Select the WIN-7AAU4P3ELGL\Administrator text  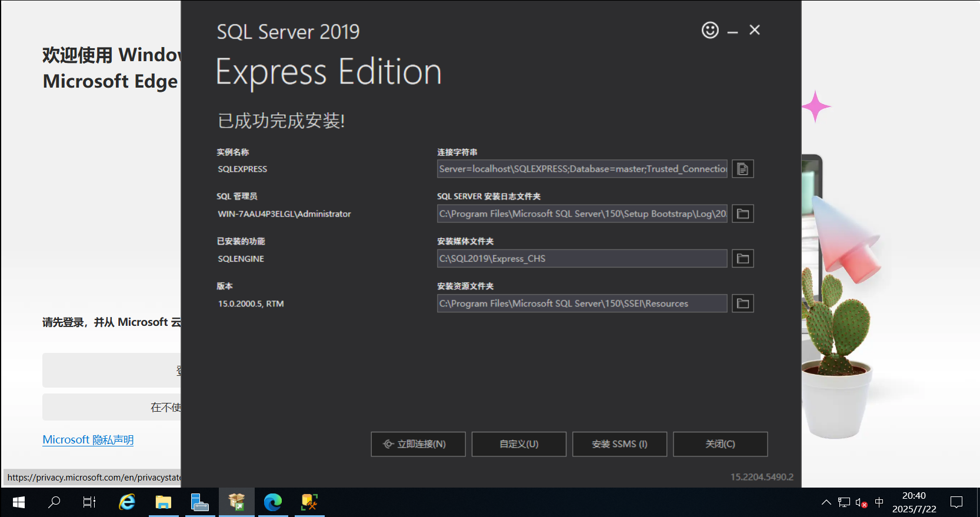284,214
